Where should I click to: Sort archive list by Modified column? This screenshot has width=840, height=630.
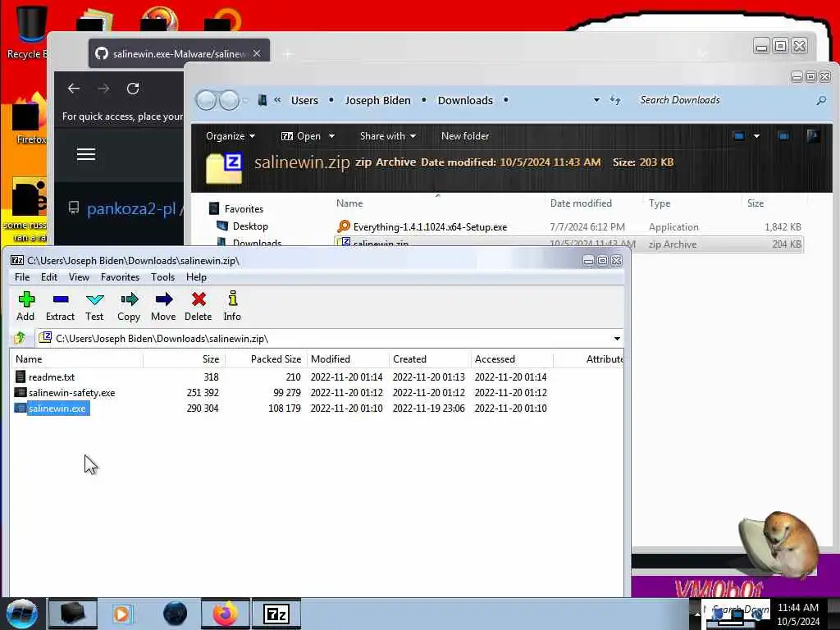[348, 359]
